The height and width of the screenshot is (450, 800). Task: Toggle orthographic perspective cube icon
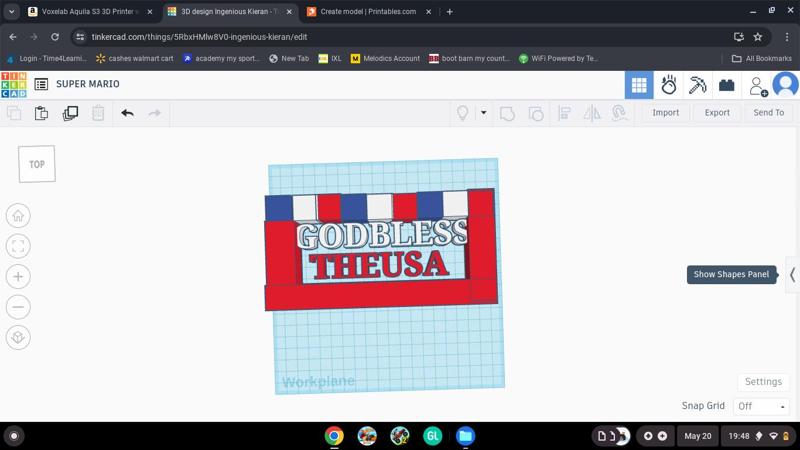(18, 337)
